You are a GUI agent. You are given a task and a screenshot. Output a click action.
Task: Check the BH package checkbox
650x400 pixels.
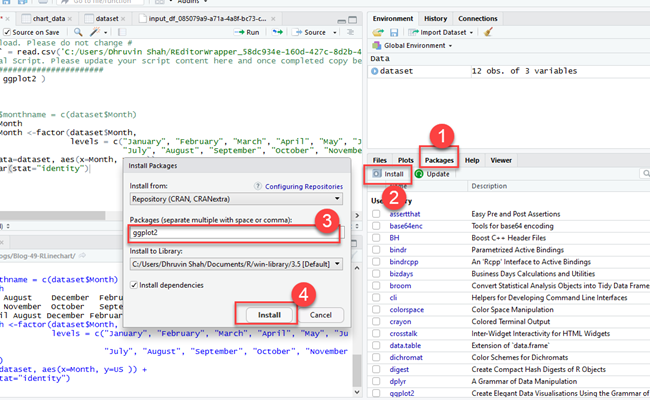coord(376,238)
